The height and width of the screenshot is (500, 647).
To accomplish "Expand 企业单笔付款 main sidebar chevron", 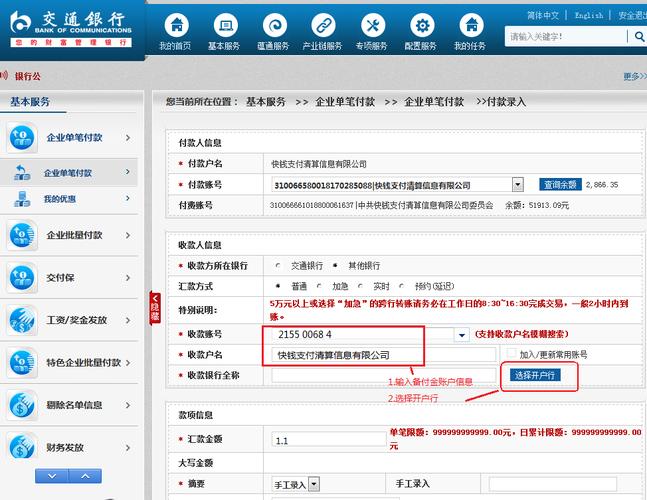I will [128, 137].
